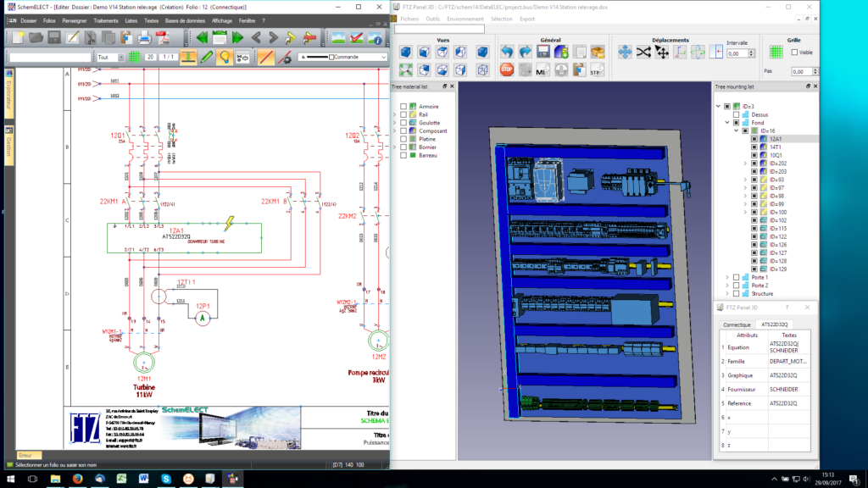This screenshot has height=488, width=868.
Task: Open the Bases de données menu
Action: pos(185,21)
